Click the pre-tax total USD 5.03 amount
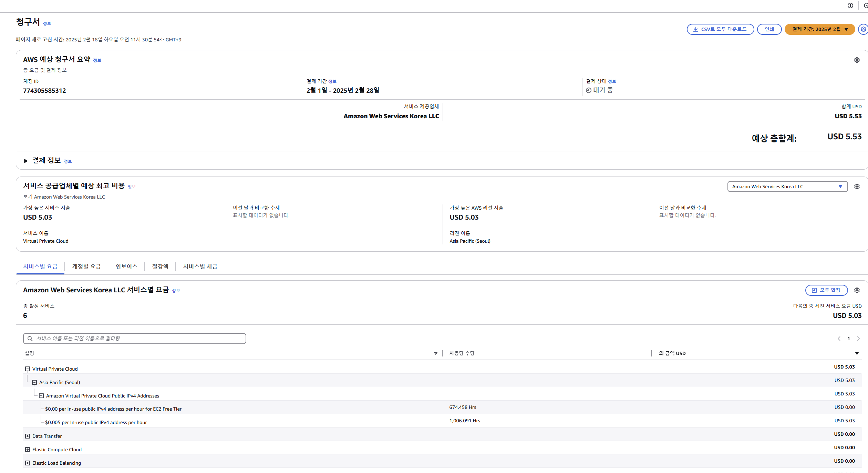 847,316
